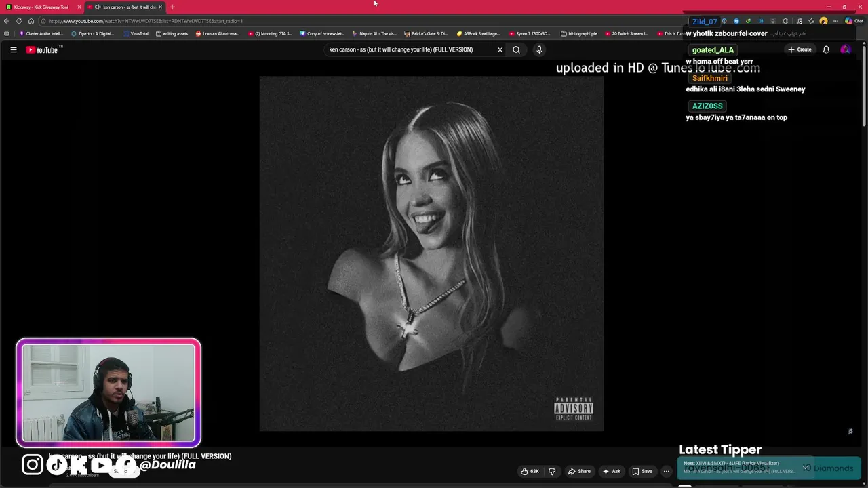Image resolution: width=868 pixels, height=488 pixels.
Task: Mute the YouTube tab via speaker icon
Action: [98, 7]
